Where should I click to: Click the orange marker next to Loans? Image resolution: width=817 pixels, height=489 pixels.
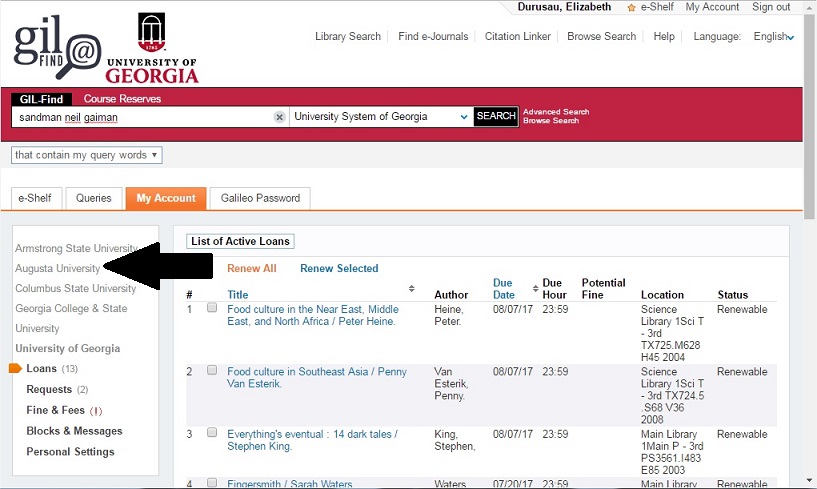coord(15,369)
